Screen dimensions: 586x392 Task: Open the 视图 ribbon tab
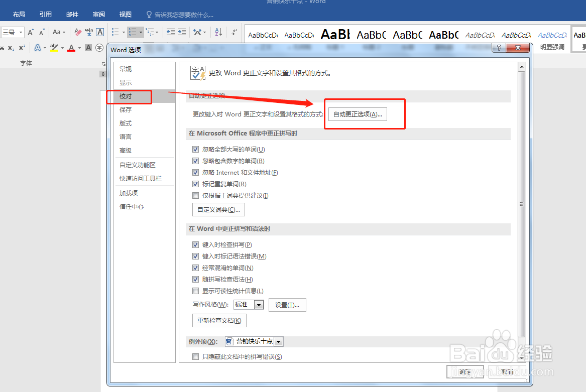[x=125, y=14]
